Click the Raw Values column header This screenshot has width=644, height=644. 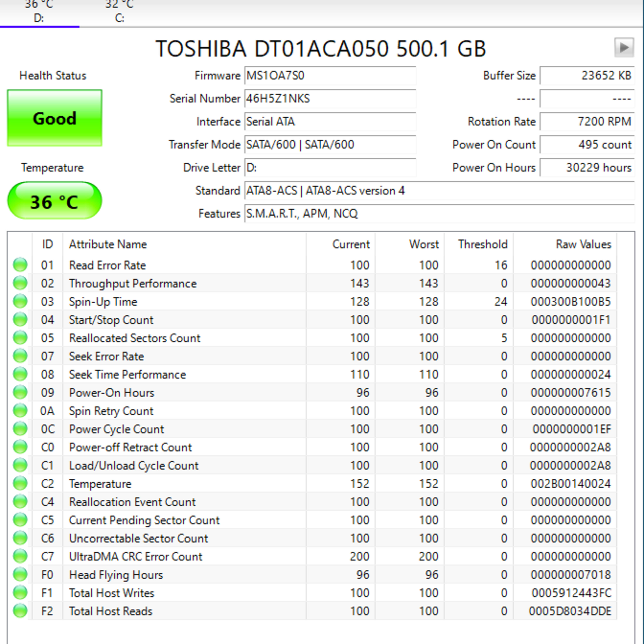[565, 244]
